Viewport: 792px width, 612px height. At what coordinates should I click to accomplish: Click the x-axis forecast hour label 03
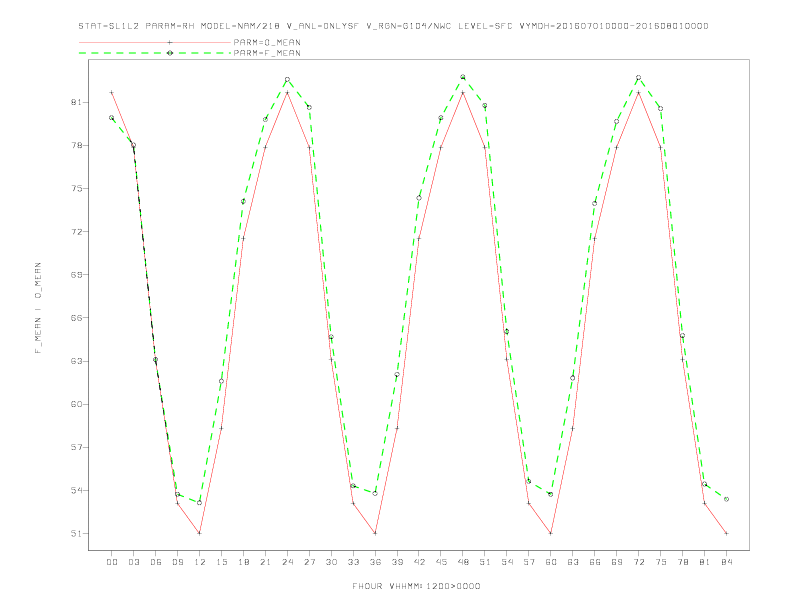134,562
